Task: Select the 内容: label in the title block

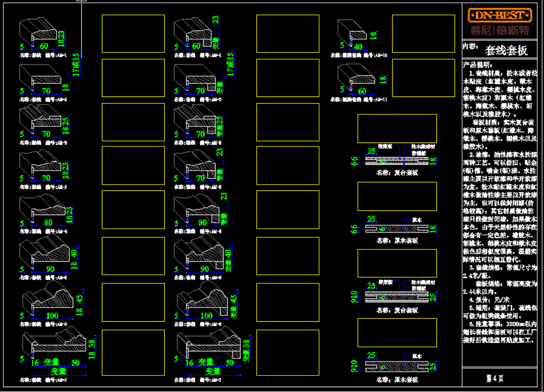Action: click(x=469, y=46)
